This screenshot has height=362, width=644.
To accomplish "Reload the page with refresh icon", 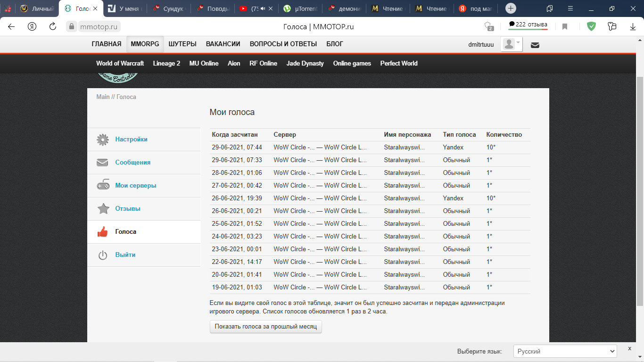I will click(x=53, y=26).
